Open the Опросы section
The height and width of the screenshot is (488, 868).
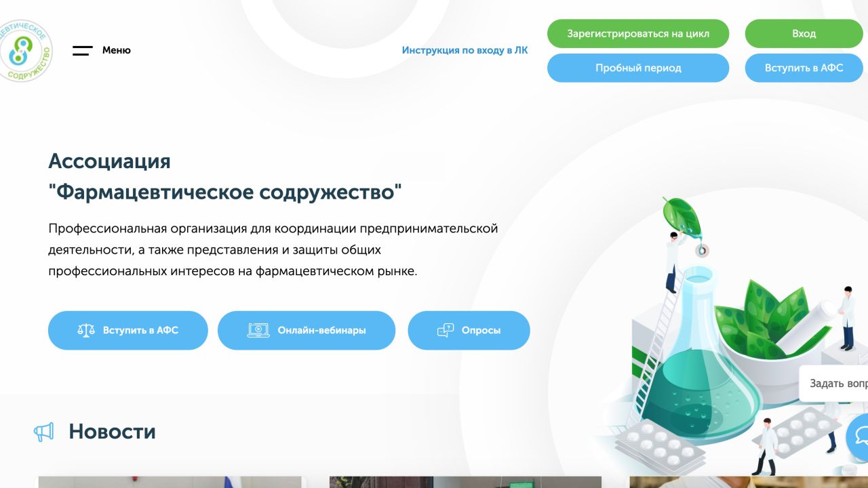[x=469, y=330]
